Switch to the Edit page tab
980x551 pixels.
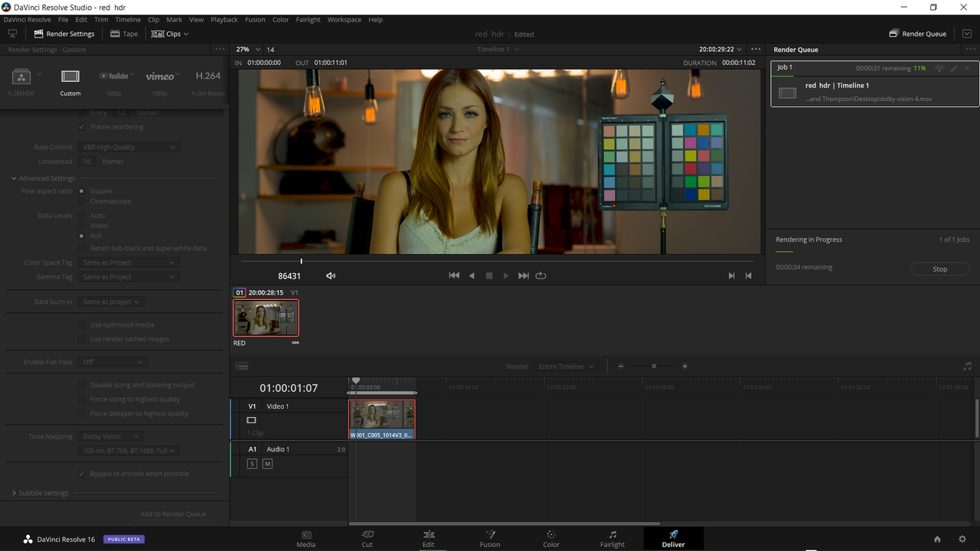coord(429,539)
